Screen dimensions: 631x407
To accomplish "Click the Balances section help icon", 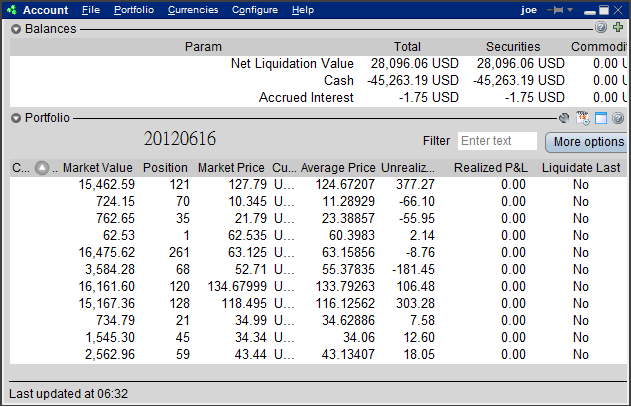I will pyautogui.click(x=601, y=27).
